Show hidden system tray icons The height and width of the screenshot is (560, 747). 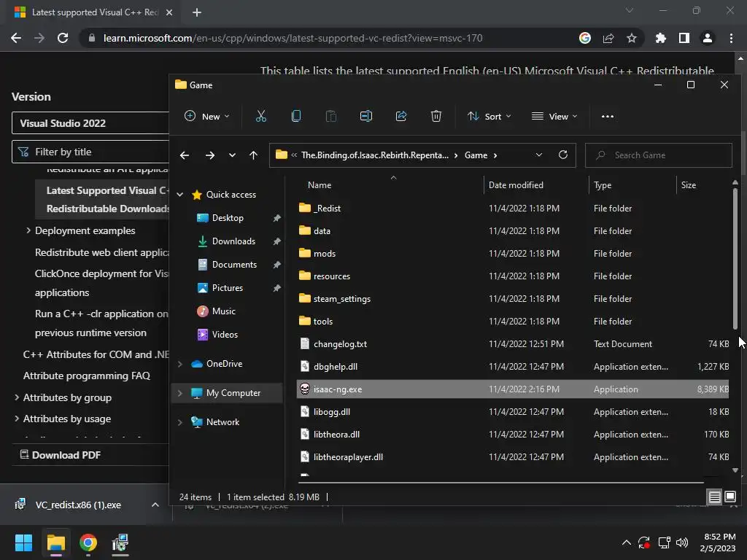tap(627, 542)
